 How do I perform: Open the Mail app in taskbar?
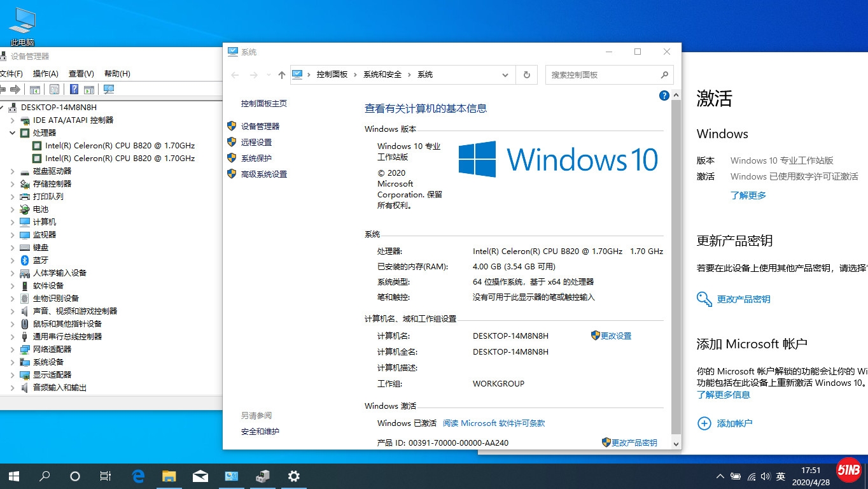[x=200, y=476]
